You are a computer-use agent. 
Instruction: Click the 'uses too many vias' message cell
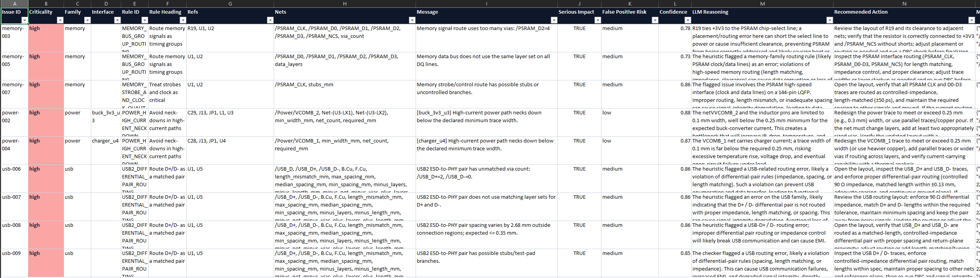(x=486, y=38)
